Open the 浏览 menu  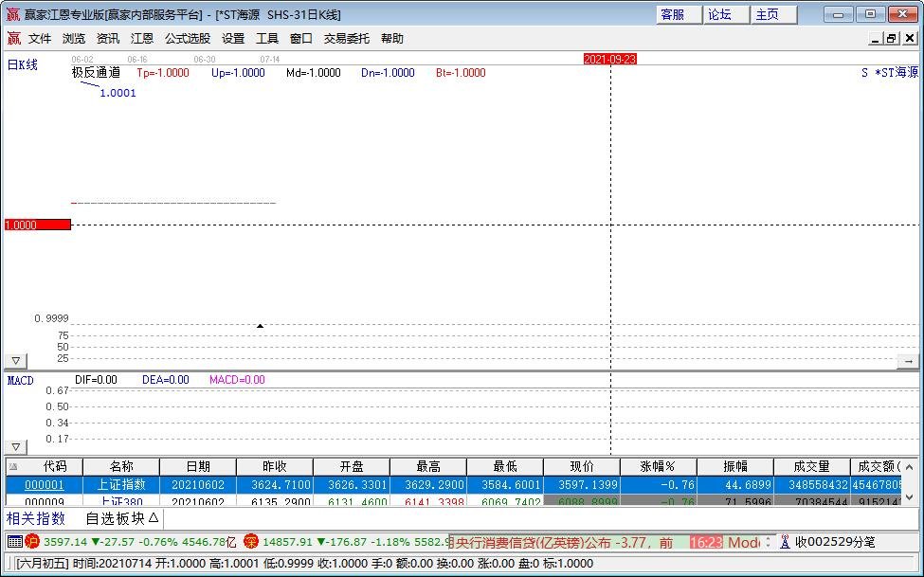[74, 38]
